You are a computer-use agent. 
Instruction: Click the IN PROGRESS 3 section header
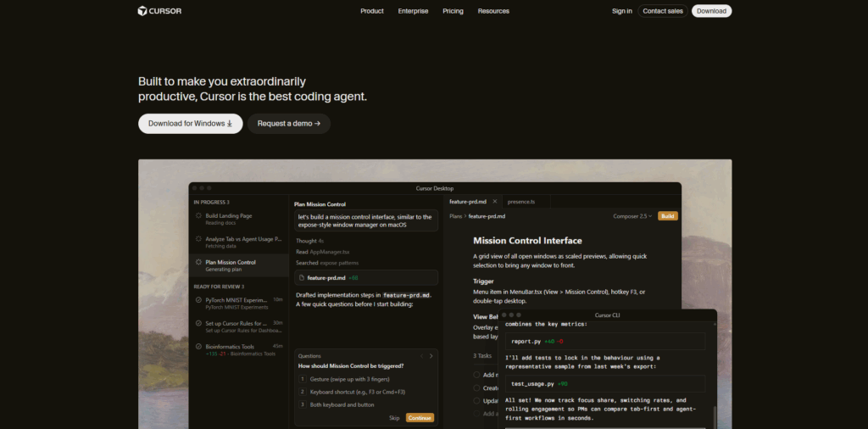click(x=211, y=202)
